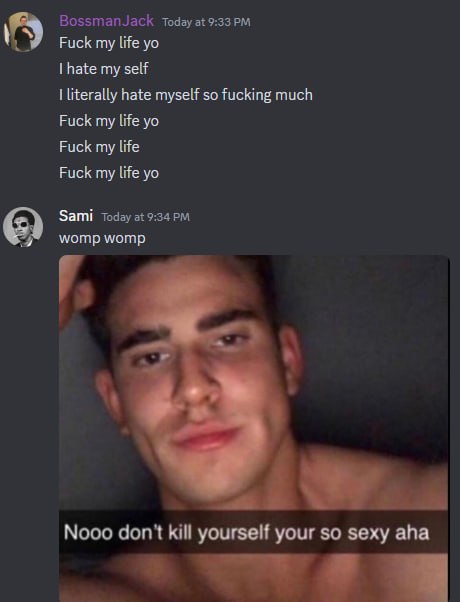
Task: Open Sami's profile avatar picture
Action: tap(23, 227)
